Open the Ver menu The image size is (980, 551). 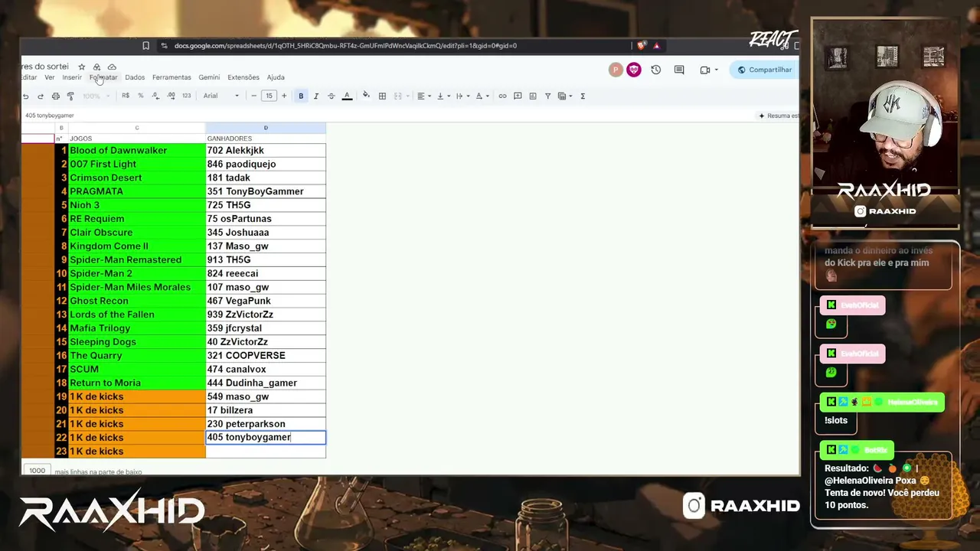50,77
